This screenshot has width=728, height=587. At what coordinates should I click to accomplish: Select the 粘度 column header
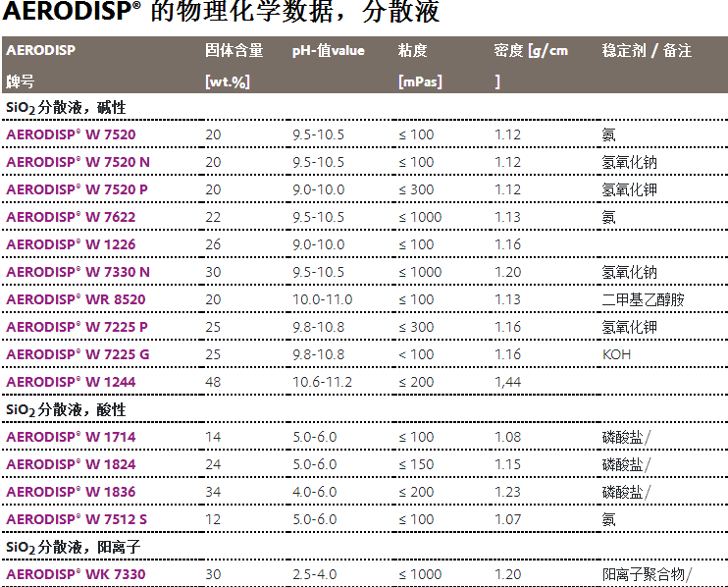click(x=412, y=50)
